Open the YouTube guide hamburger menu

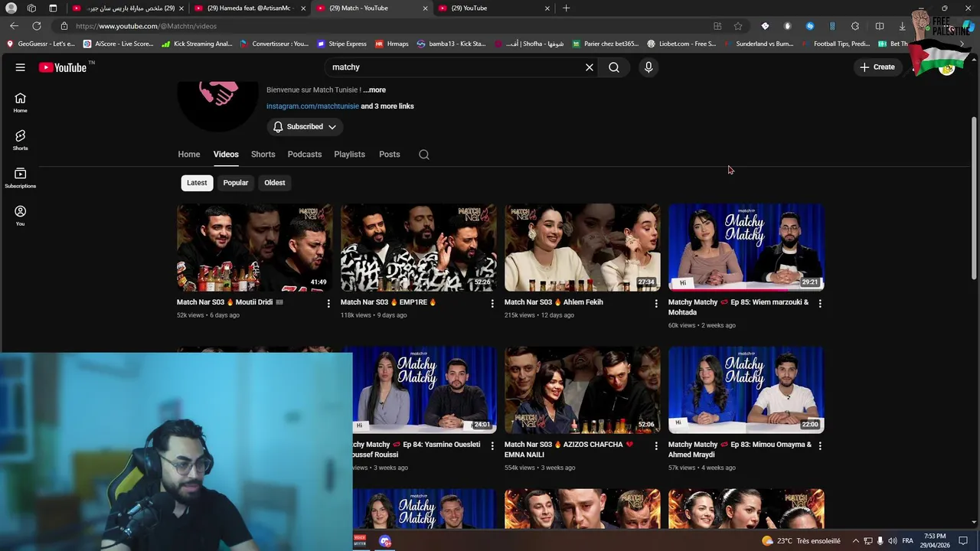pos(21,67)
